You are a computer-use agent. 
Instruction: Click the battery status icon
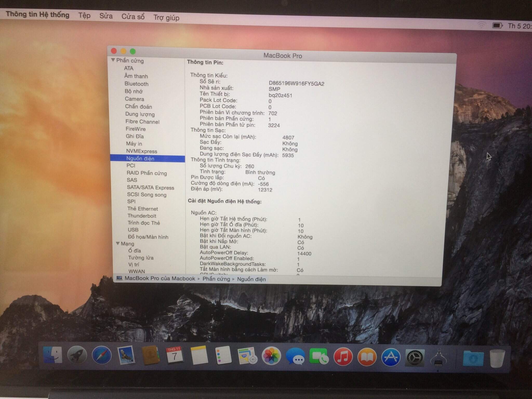click(497, 25)
